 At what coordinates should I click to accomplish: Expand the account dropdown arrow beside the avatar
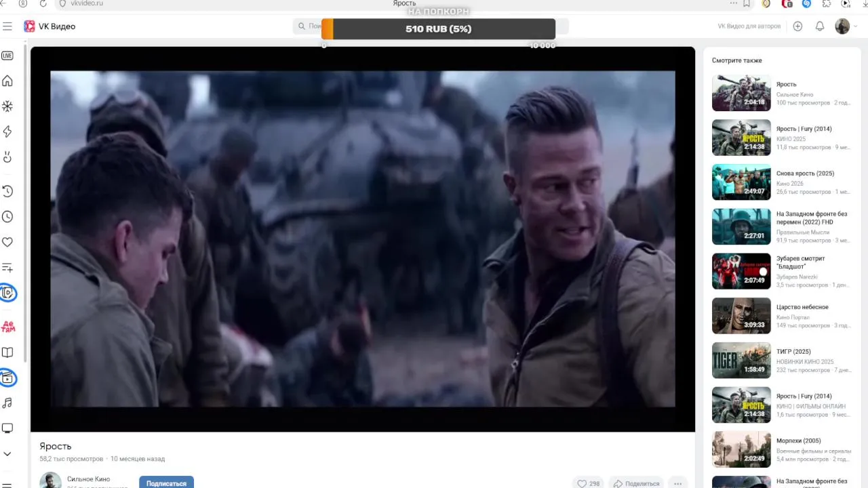[855, 26]
